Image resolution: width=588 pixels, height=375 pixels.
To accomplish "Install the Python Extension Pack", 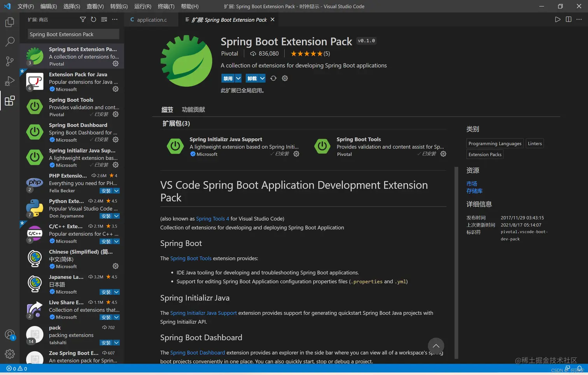I will point(106,216).
